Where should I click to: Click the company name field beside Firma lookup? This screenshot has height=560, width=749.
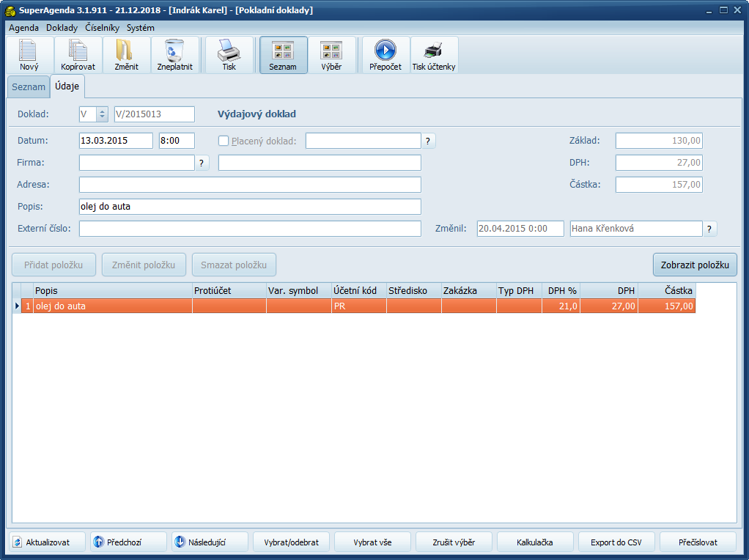[320, 163]
